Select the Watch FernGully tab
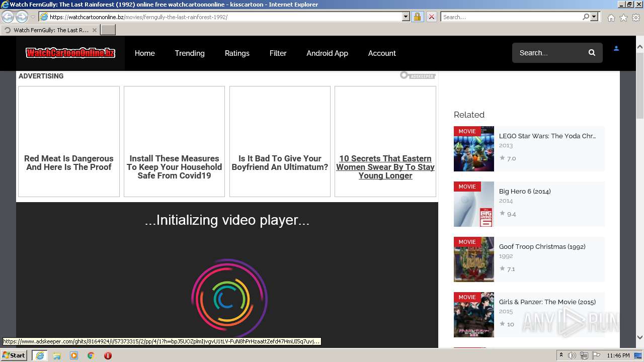The height and width of the screenshot is (362, 644). tap(50, 30)
